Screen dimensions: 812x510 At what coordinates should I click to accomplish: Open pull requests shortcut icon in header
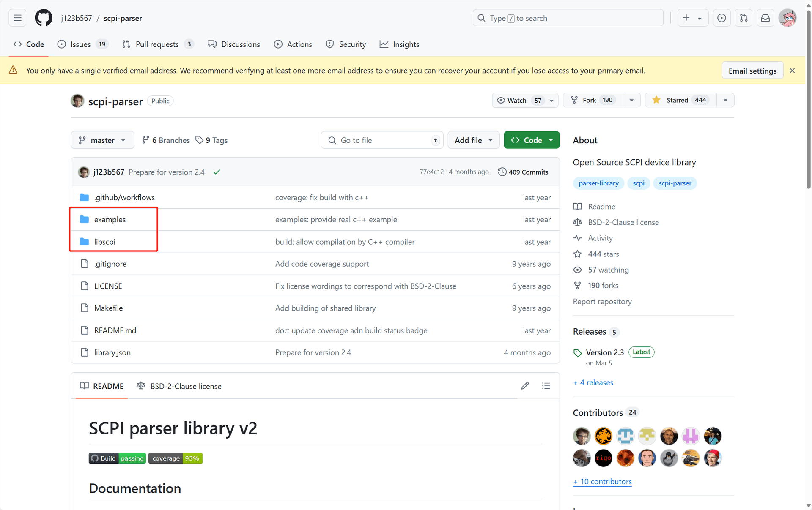coord(743,18)
